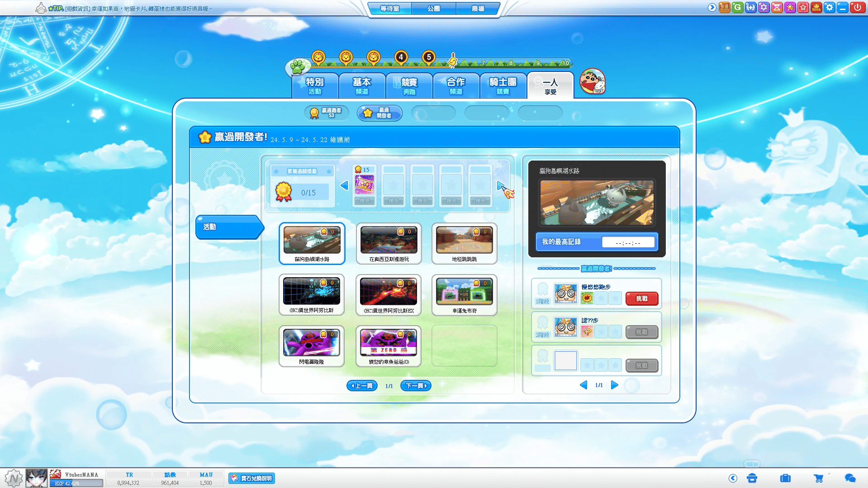Open the red Book icon
This screenshot has width=868, height=488.
point(816,7)
